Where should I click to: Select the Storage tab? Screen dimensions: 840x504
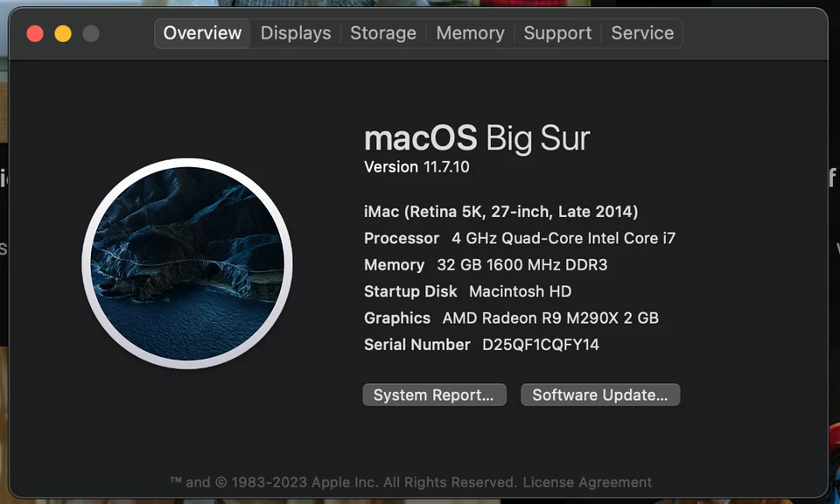click(383, 33)
